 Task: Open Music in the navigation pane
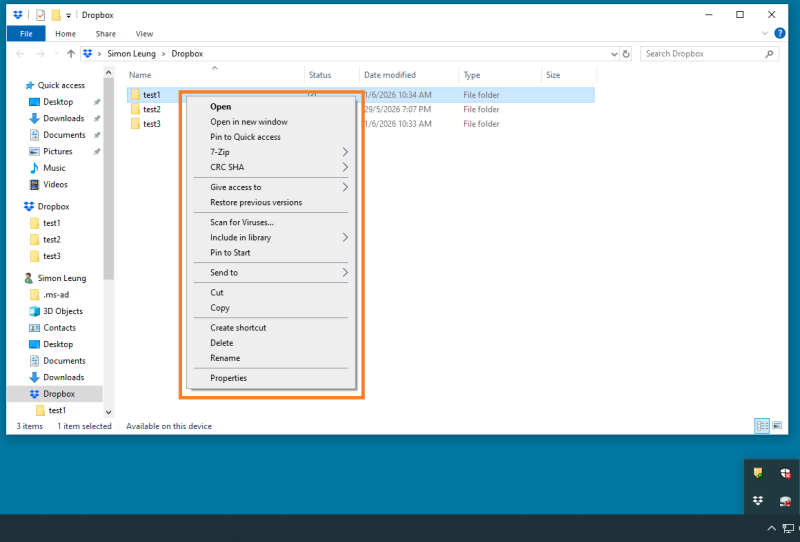click(54, 168)
